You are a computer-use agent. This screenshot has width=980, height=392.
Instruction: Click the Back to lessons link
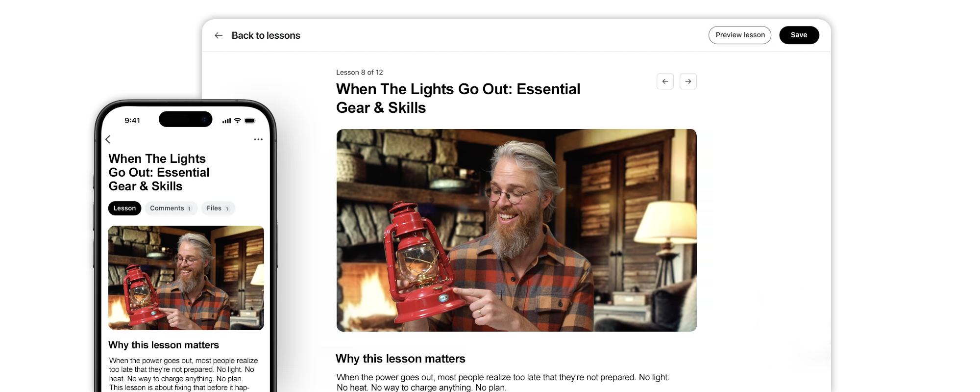[x=266, y=35]
